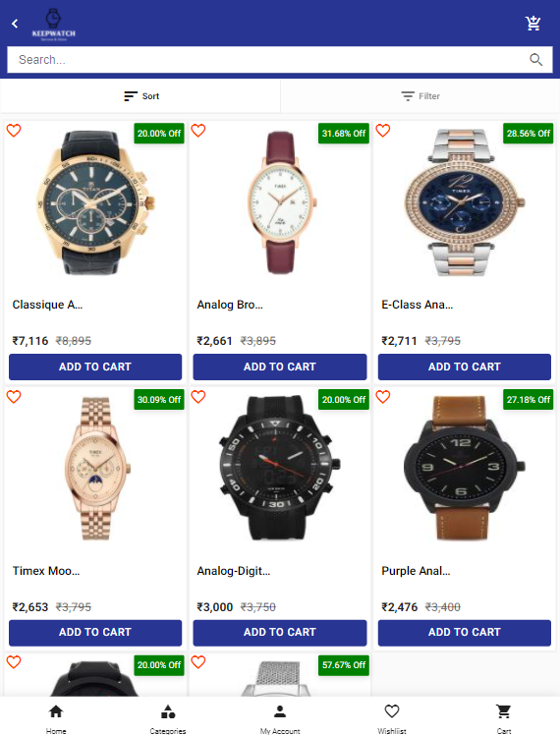Focus the Search input field
The image size is (560, 735).
click(x=267, y=60)
